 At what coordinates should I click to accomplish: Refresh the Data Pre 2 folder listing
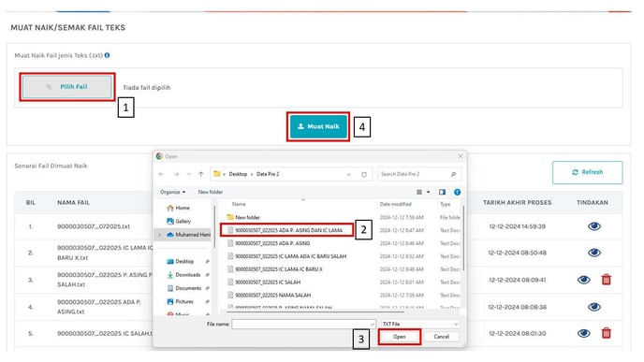point(364,174)
